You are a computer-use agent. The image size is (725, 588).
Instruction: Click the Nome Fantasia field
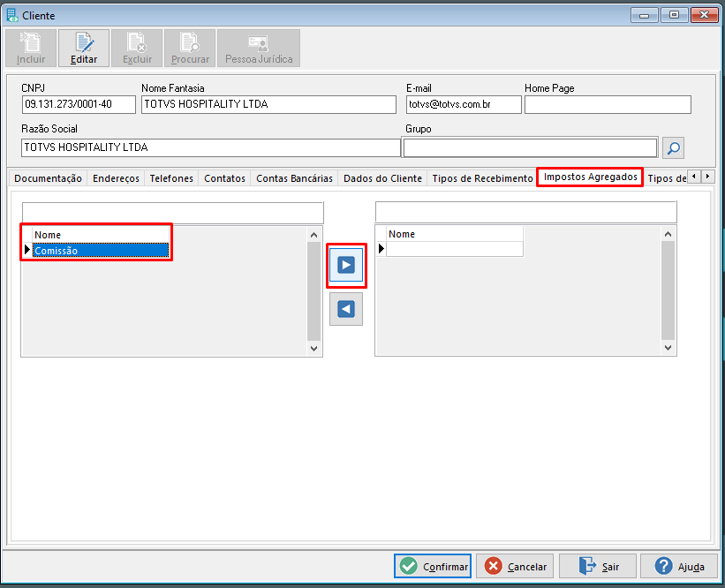[x=268, y=104]
